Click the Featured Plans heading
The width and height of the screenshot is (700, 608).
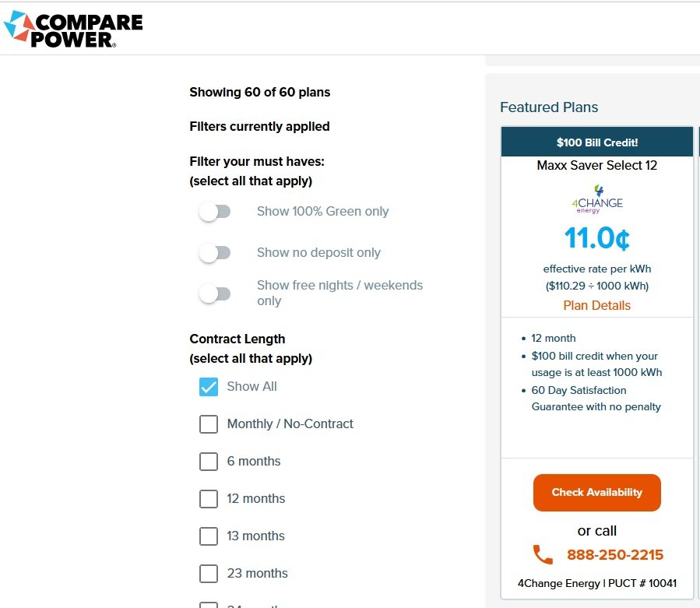(x=549, y=107)
